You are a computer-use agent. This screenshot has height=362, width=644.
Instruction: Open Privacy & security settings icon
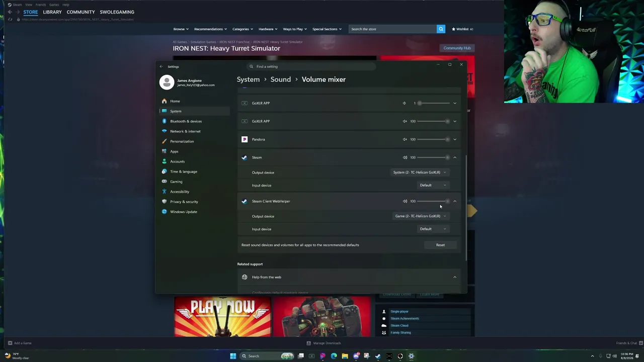coord(165,202)
